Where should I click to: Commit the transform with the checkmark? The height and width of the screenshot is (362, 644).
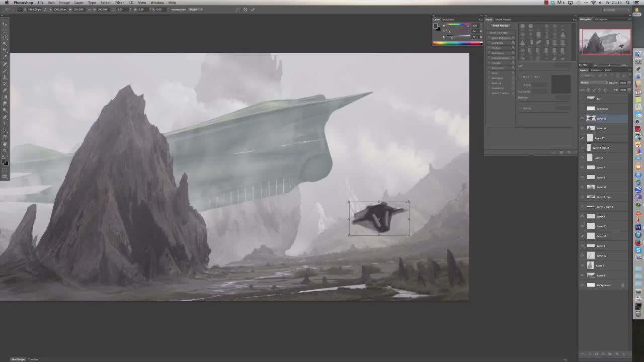(x=253, y=10)
